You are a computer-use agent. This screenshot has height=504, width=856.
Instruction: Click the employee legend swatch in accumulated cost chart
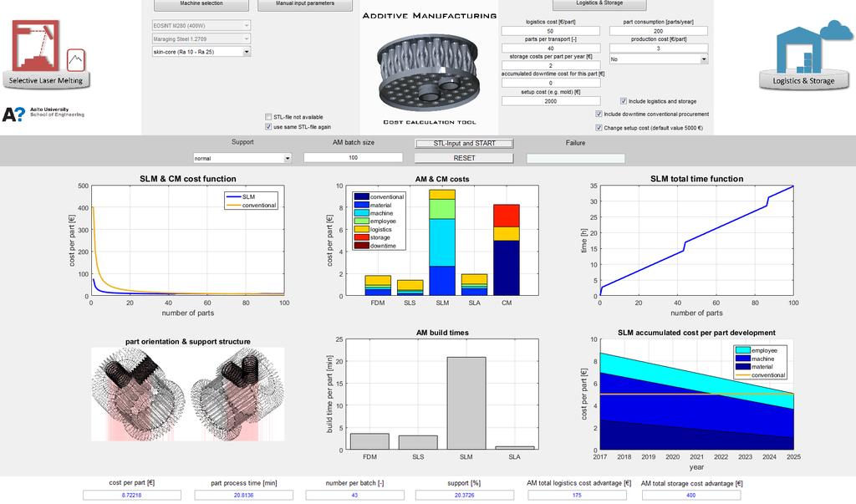(x=742, y=350)
